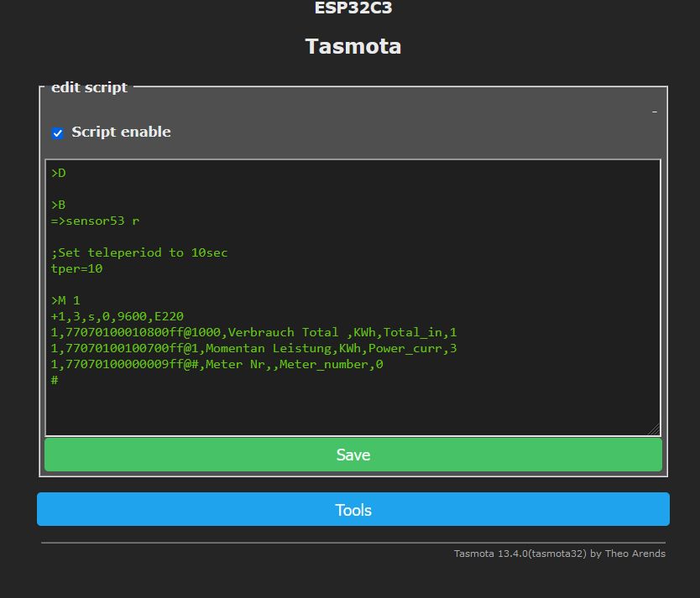Click empty area at bottom of script editor
700x598 pixels.
353,411
